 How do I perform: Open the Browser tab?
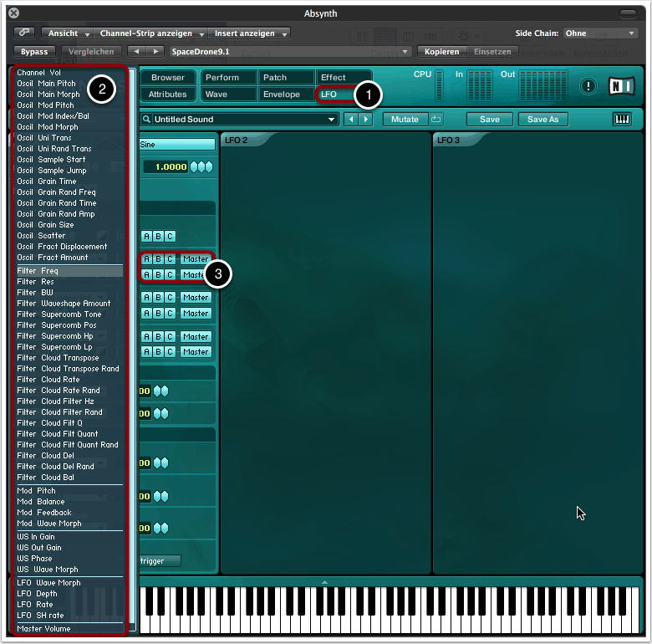pos(168,78)
